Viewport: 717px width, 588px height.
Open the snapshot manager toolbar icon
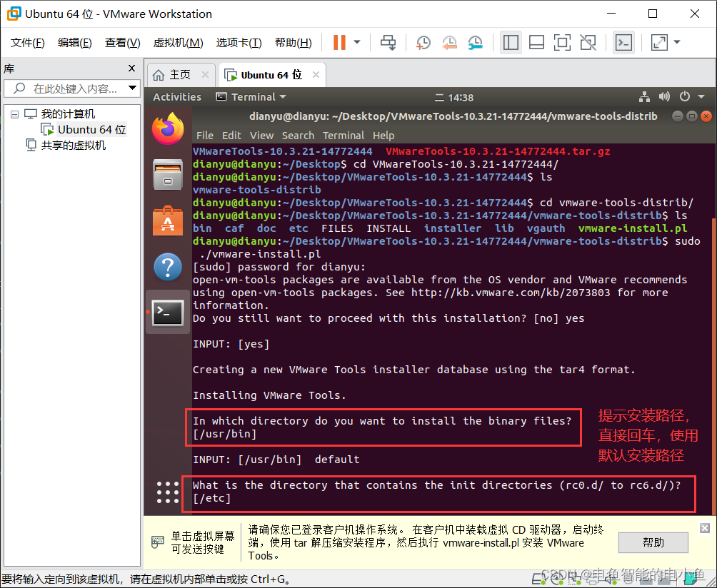coord(476,43)
